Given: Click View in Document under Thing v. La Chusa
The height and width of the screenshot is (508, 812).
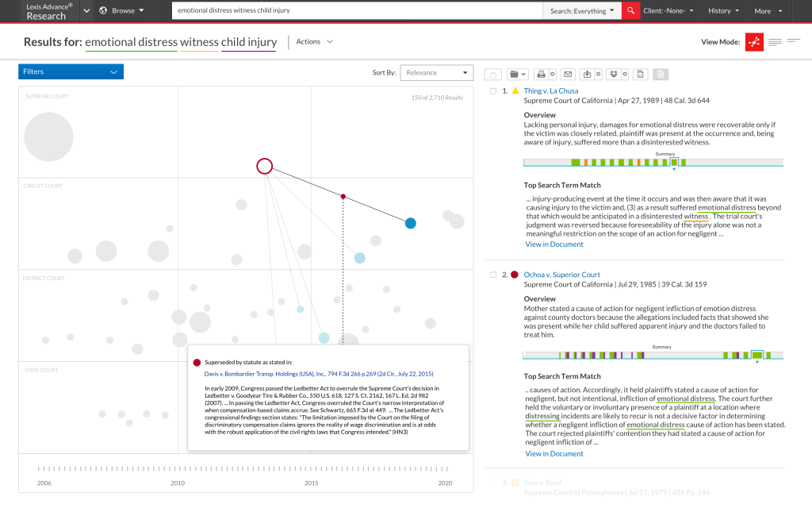Looking at the screenshot, I should coord(554,244).
